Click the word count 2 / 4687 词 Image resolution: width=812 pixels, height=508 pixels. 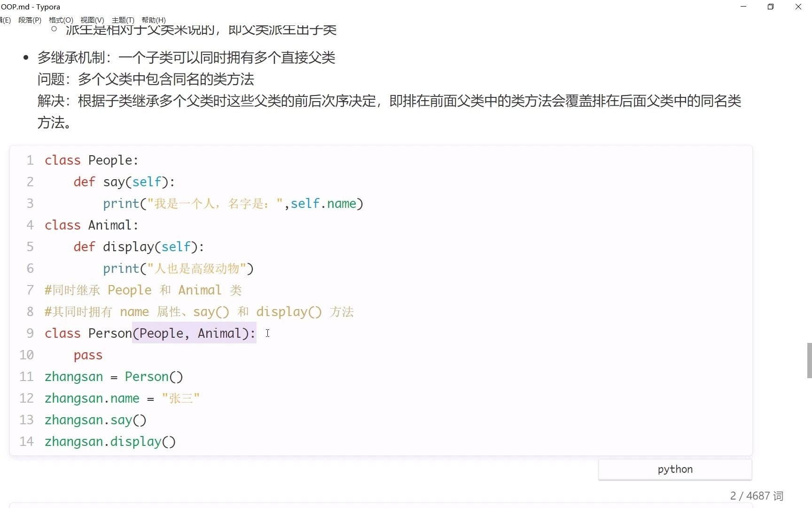coord(757,496)
